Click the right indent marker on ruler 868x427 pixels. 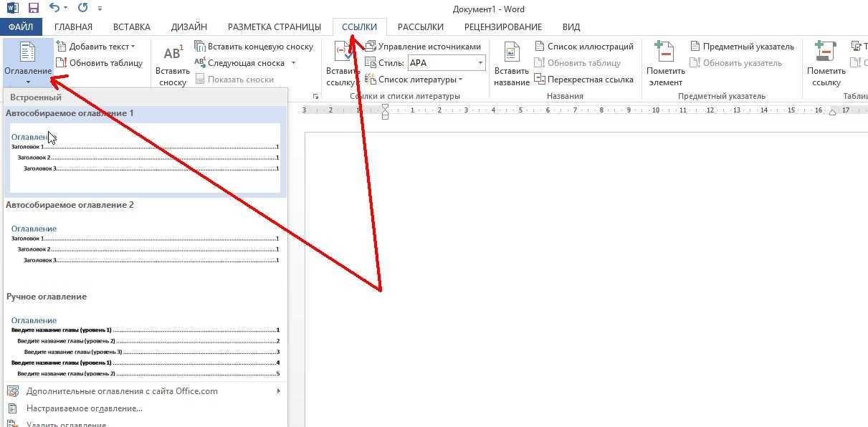(x=832, y=113)
